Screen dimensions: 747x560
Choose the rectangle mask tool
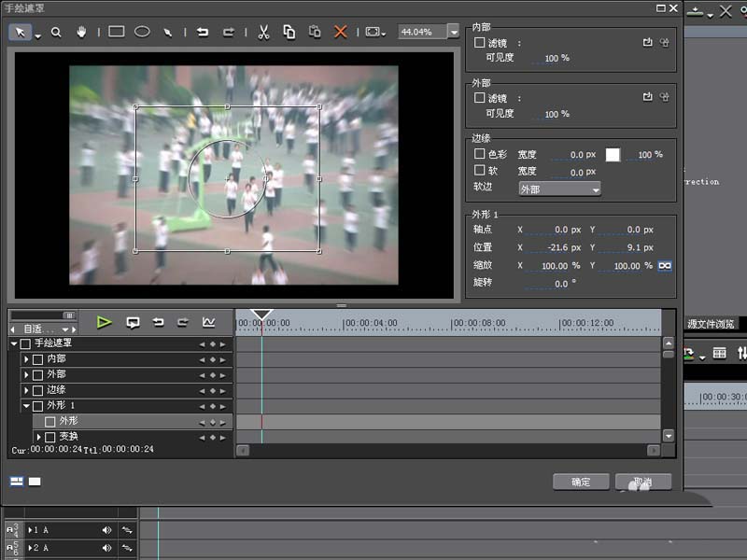coord(116,32)
